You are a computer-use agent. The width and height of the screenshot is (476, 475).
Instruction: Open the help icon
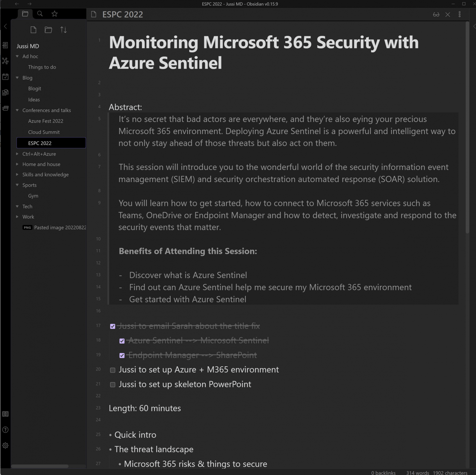[x=5, y=430]
